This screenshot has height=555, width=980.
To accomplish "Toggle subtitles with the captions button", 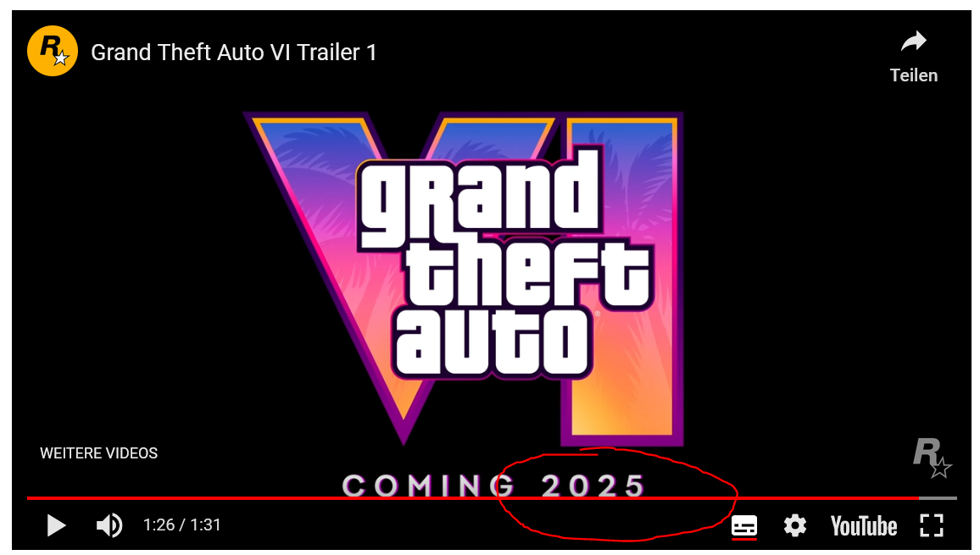I will click(743, 526).
